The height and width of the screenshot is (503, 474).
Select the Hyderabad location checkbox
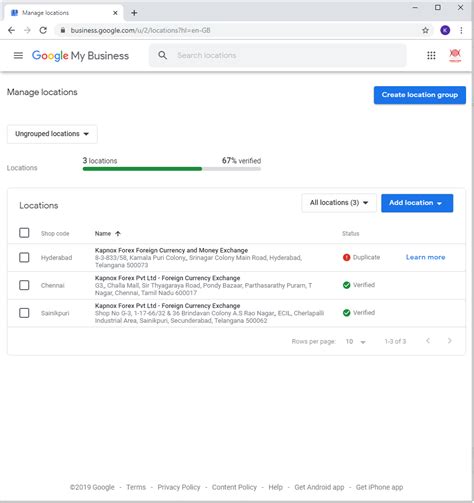(24, 257)
